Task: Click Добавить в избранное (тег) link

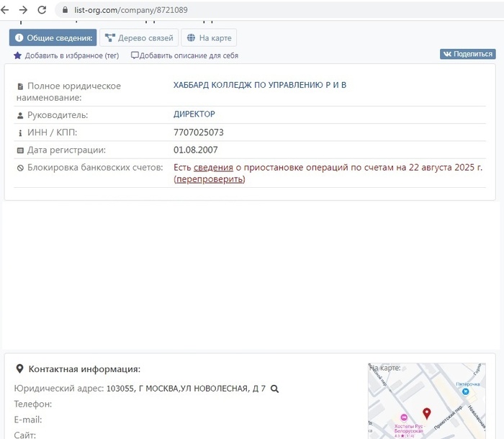Action: coord(72,55)
